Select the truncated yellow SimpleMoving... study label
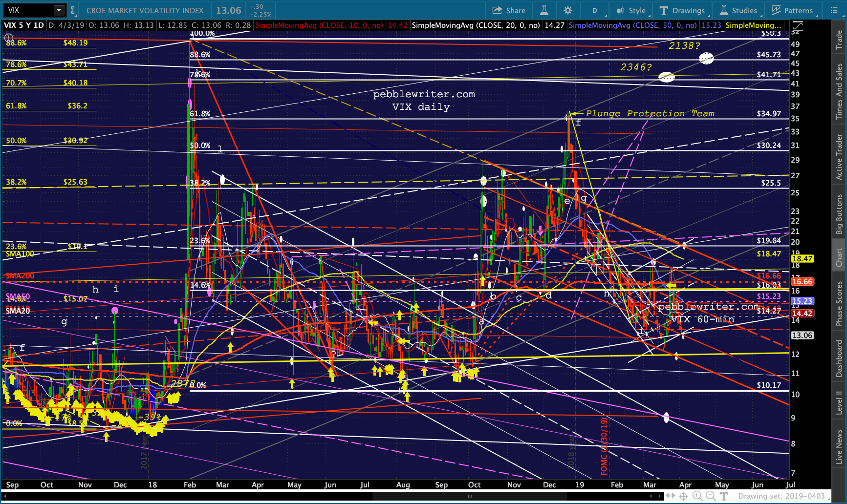The height and width of the screenshot is (504, 847). coord(753,25)
